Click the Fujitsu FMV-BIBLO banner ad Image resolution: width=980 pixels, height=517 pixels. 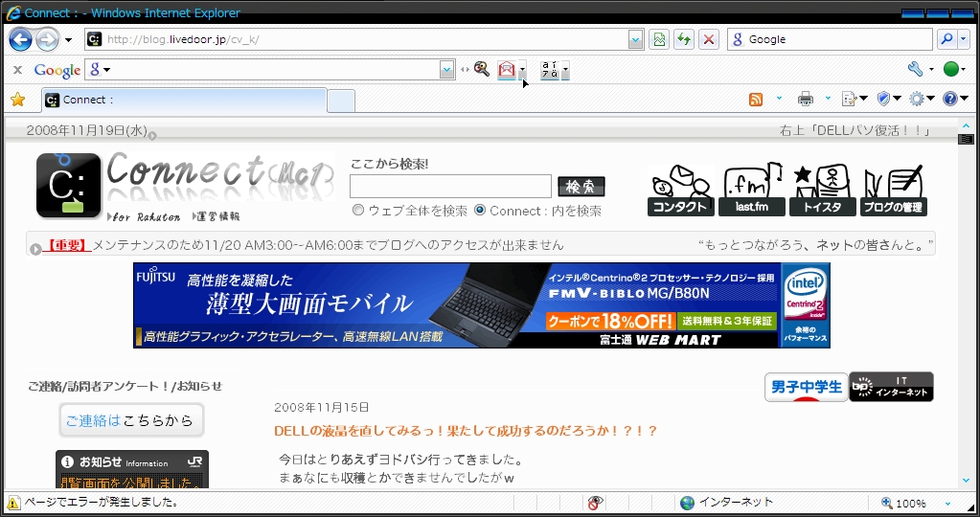coord(481,305)
